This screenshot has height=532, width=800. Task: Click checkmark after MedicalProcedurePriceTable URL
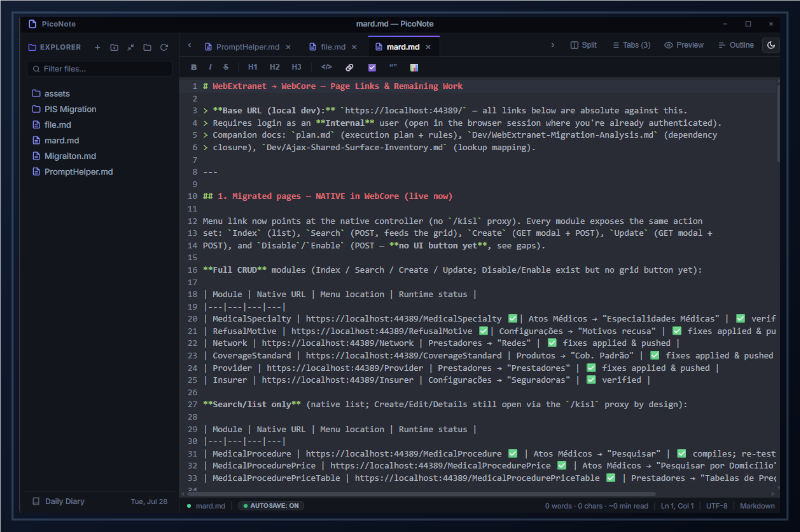pos(611,478)
